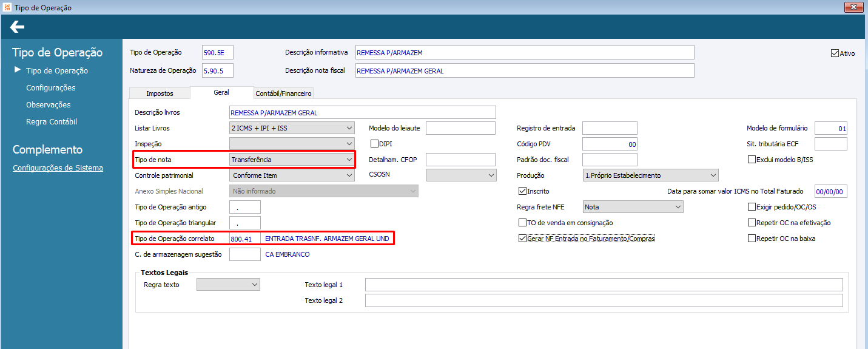Switch to the Impostos tab

coord(160,93)
